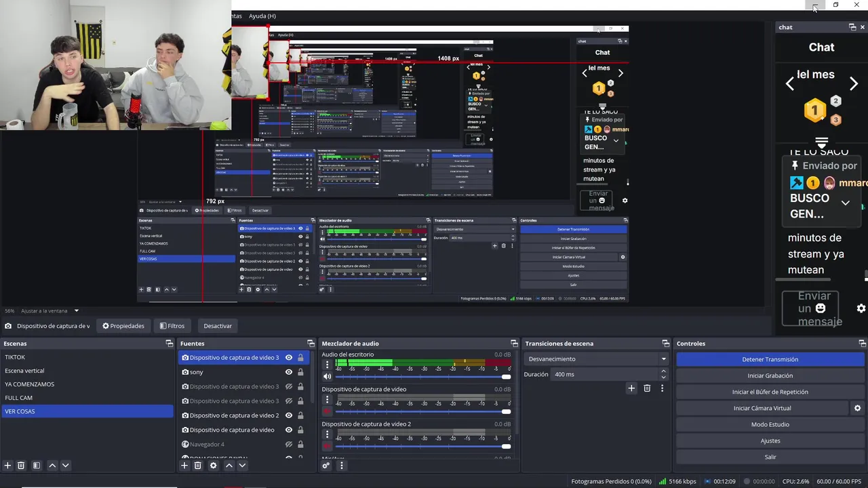Float the chat dock window

(852, 27)
